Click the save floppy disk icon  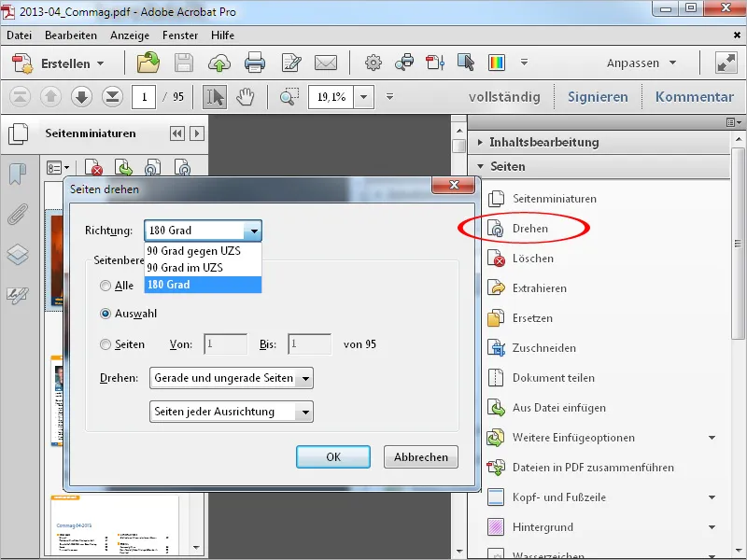pyautogui.click(x=184, y=63)
